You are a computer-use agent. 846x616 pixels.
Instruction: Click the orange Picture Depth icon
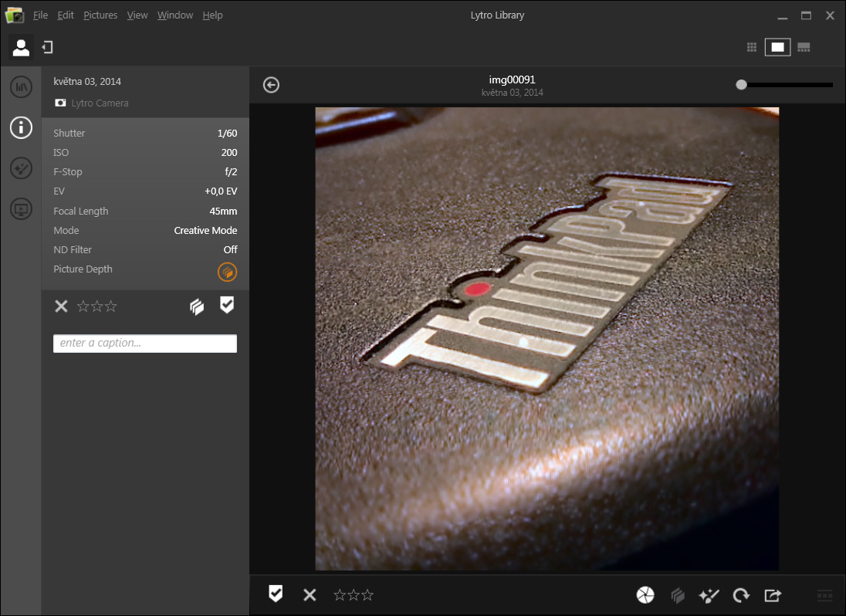coord(227,272)
